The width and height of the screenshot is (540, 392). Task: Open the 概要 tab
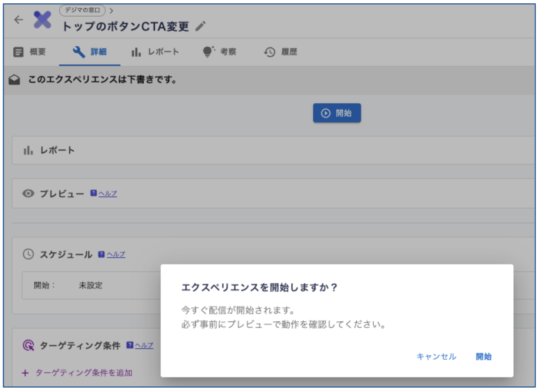tap(30, 52)
